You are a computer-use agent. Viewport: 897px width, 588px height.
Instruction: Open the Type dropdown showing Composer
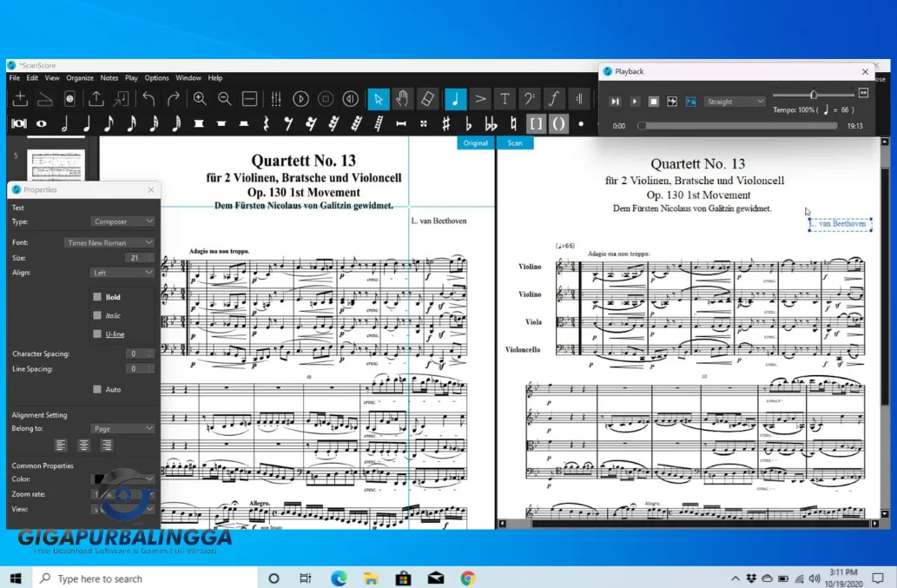pos(122,221)
